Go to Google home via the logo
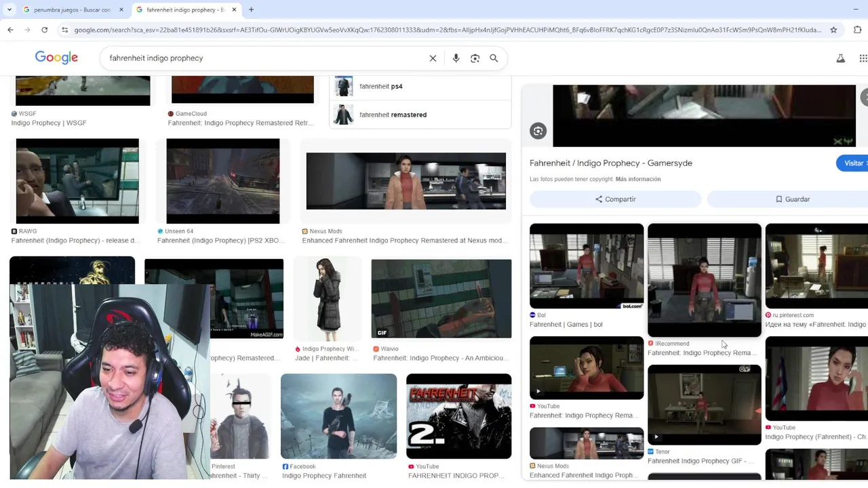The width and height of the screenshot is (868, 488). point(56,58)
